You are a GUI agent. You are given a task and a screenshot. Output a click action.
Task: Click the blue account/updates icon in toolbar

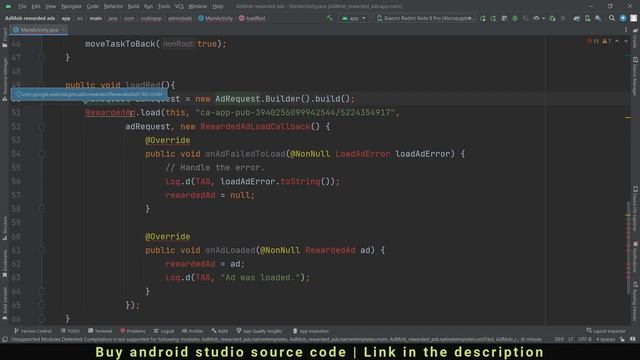coord(622,18)
